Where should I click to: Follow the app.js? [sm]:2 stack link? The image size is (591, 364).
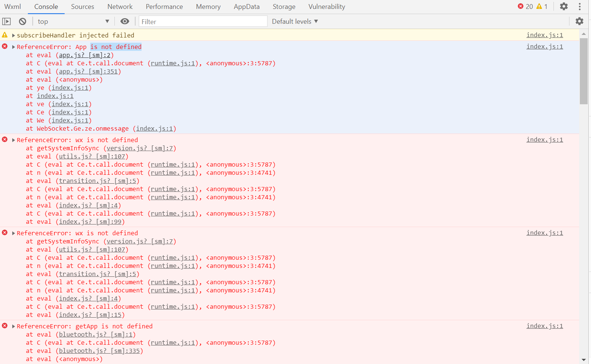[x=85, y=55]
